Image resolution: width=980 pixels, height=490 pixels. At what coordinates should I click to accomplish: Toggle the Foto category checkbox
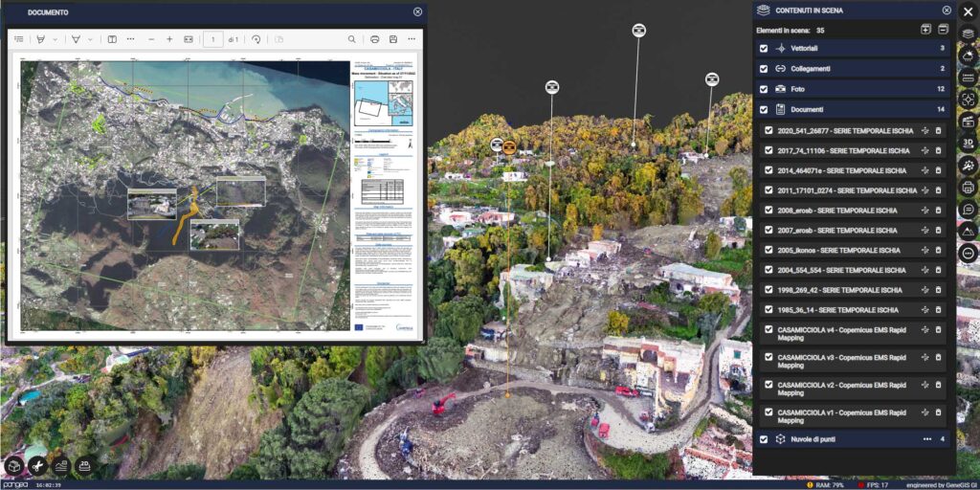[763, 89]
